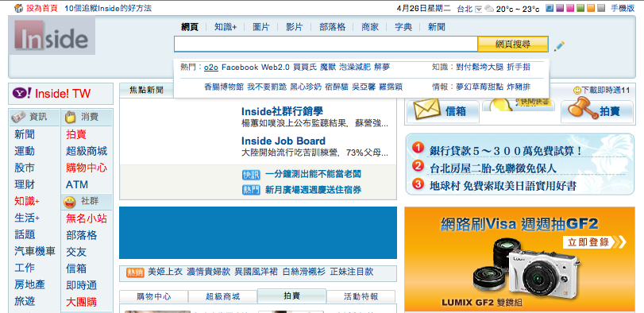Open 地球村 免費索取美日語實用好書 link

point(503,186)
